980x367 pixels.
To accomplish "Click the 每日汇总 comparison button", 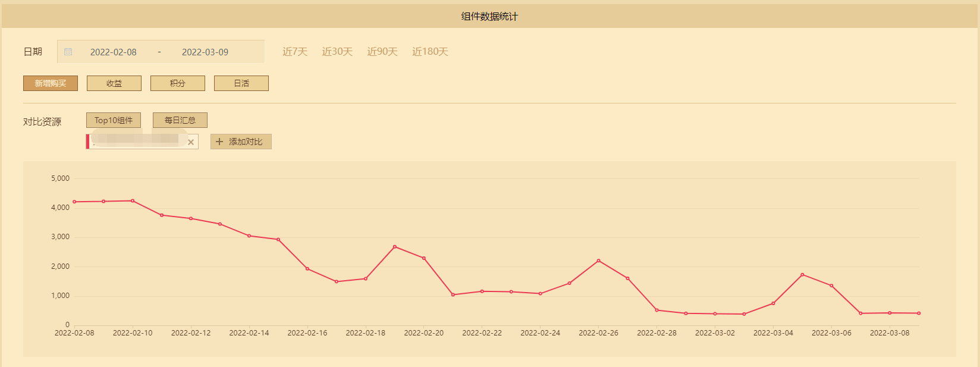I will pyautogui.click(x=180, y=120).
